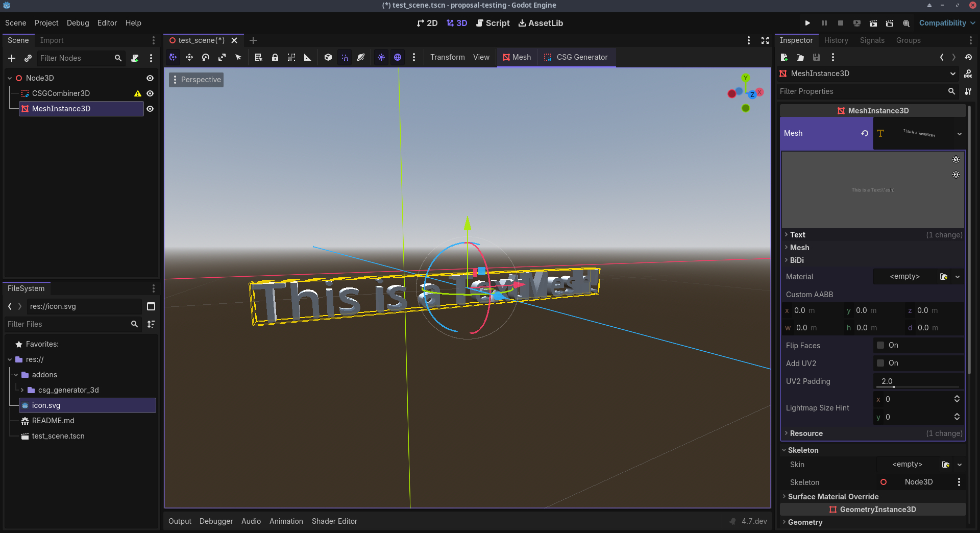The image size is (980, 533).
Task: Enable the Flip Faces checkbox
Action: tap(880, 345)
